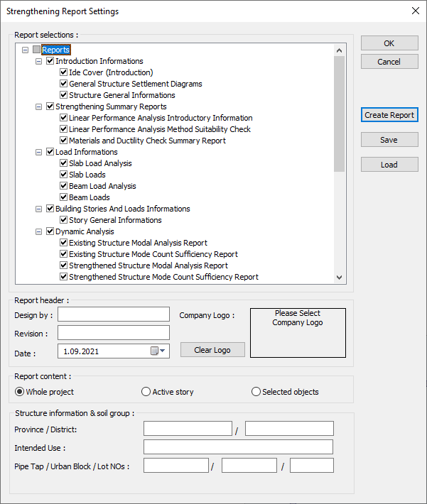Open the date picker calendar icon
This screenshot has width=427, height=504.
click(x=156, y=351)
